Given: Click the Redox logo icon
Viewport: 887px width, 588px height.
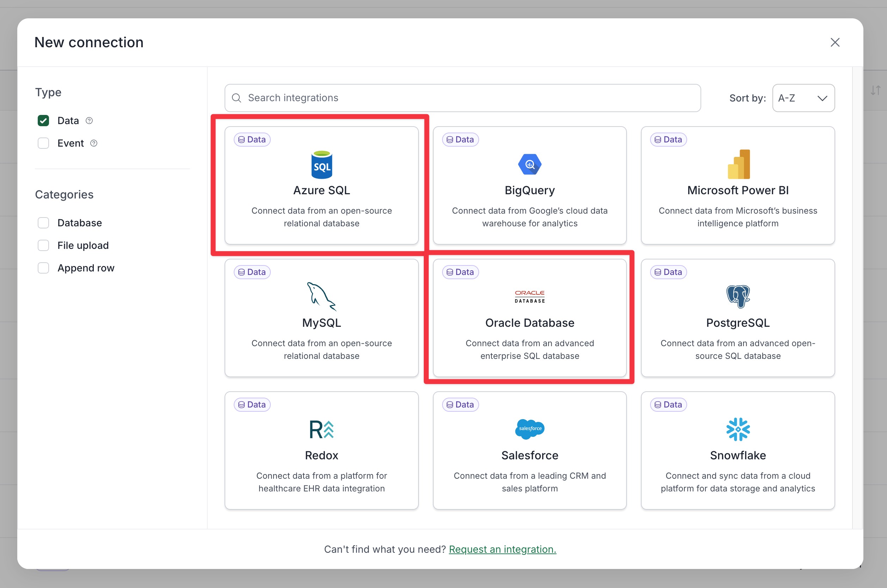Looking at the screenshot, I should tap(322, 429).
